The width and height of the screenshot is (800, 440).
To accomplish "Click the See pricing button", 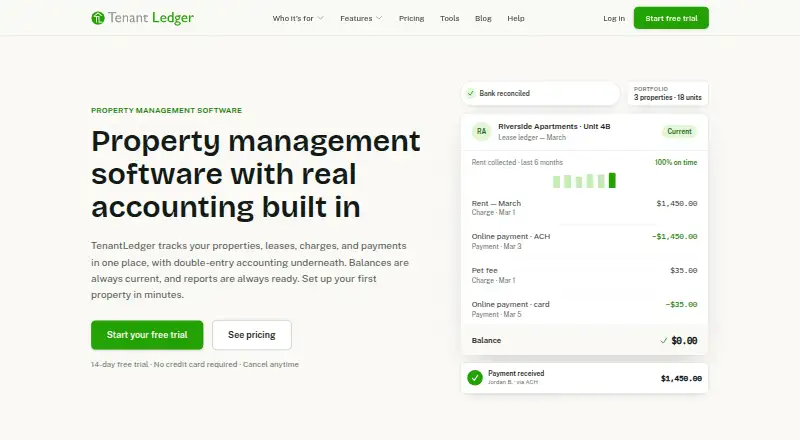I will [x=252, y=335].
